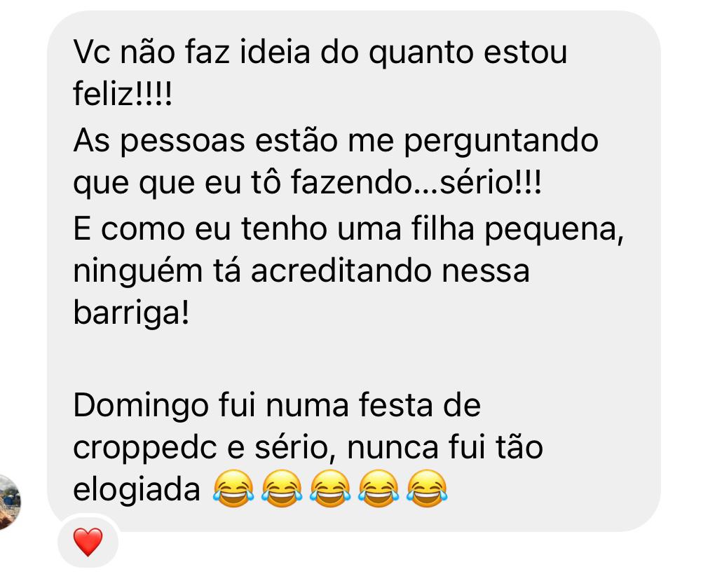The width and height of the screenshot is (722, 588).
Task: Click the last laughing-crying emoji
Action: pos(427,488)
